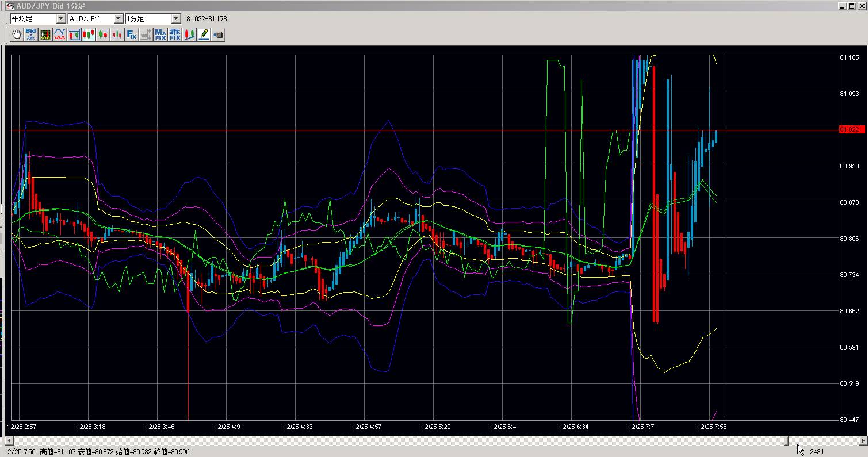868x457 pixels.
Task: Select the red candlestick chart icon
Action: pyautogui.click(x=89, y=34)
